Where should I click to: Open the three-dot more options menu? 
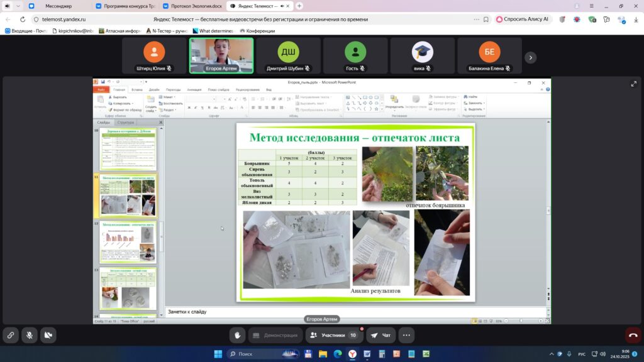point(406,335)
